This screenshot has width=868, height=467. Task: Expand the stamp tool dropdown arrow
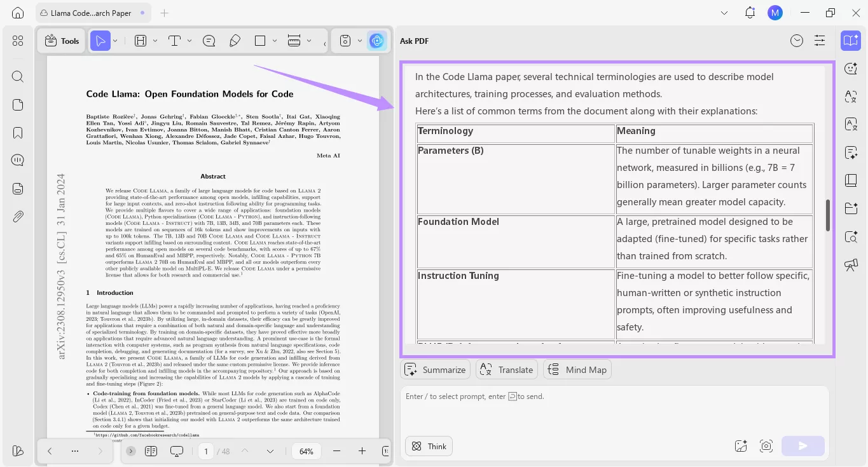click(360, 41)
